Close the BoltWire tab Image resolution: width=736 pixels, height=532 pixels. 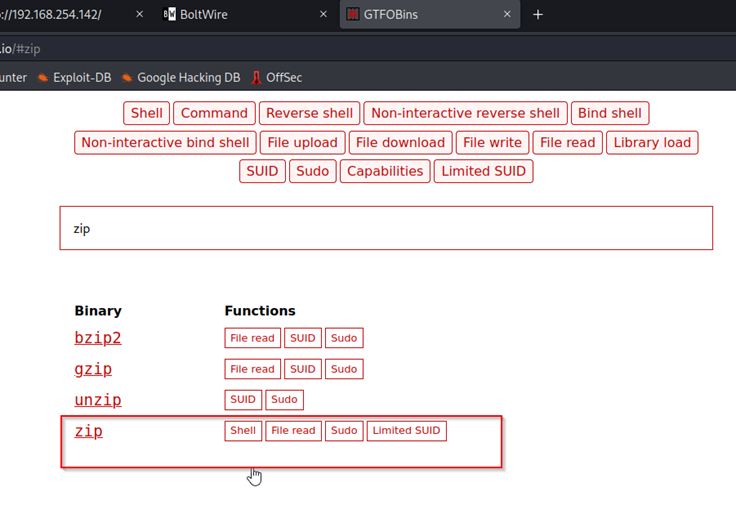323,14
